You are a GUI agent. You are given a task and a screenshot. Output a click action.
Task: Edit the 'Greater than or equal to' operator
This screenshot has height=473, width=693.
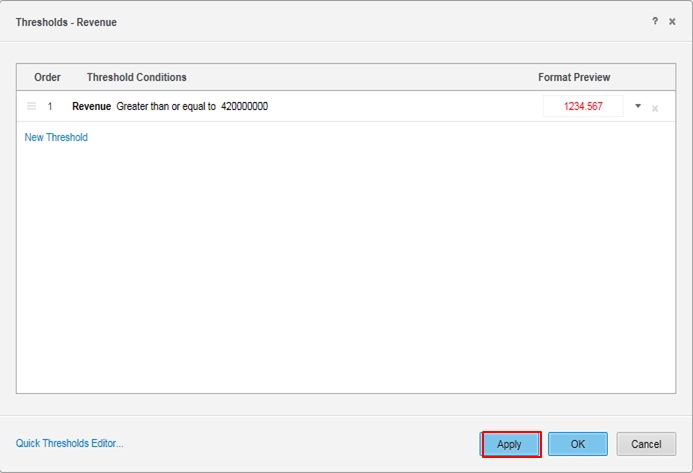166,106
